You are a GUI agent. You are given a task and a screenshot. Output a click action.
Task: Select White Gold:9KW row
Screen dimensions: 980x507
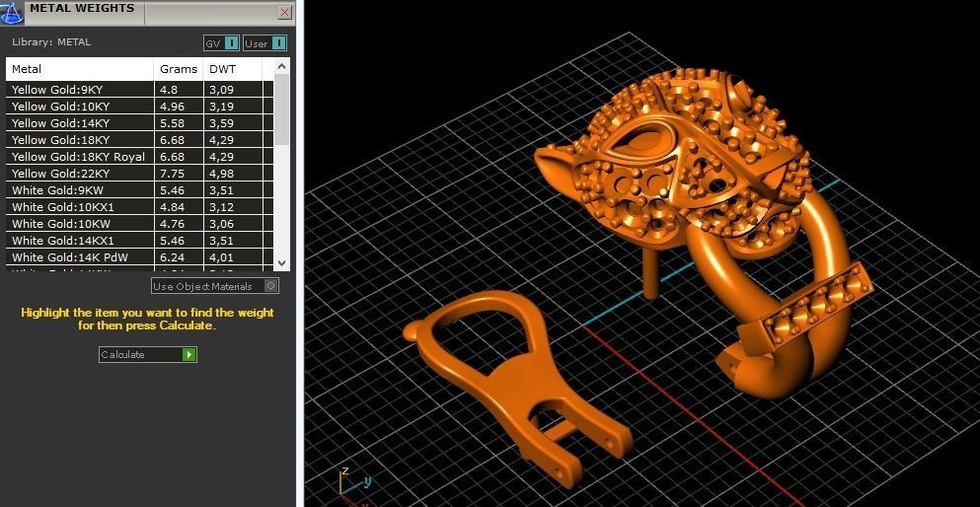[140, 190]
